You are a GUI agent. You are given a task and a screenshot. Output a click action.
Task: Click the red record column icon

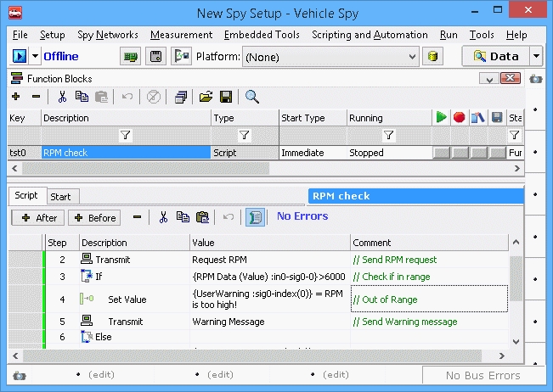coord(460,118)
